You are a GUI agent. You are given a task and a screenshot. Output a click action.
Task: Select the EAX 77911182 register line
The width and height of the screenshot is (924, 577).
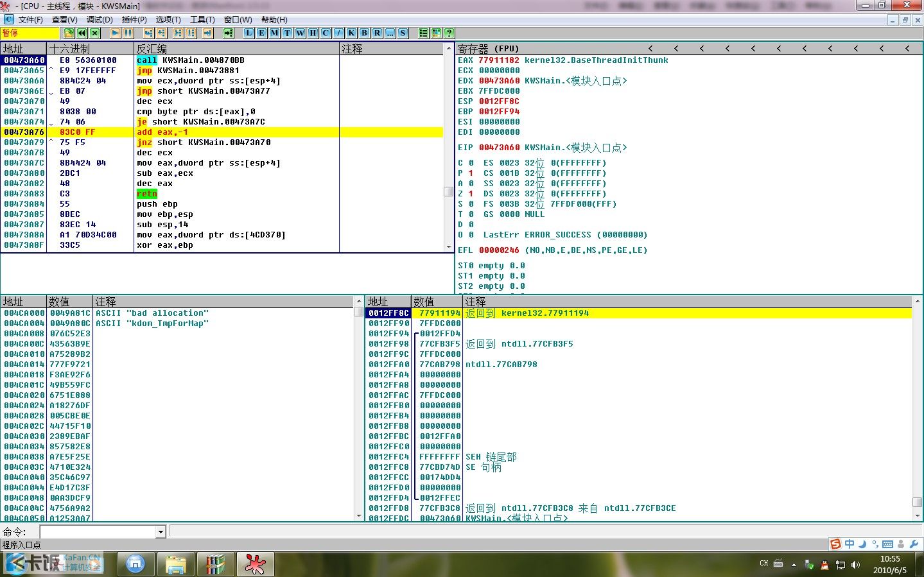563,60
